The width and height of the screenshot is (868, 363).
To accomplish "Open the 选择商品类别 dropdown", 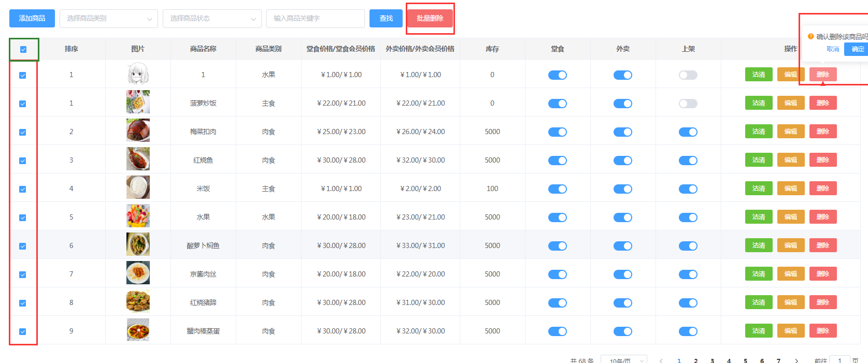I will (x=109, y=19).
